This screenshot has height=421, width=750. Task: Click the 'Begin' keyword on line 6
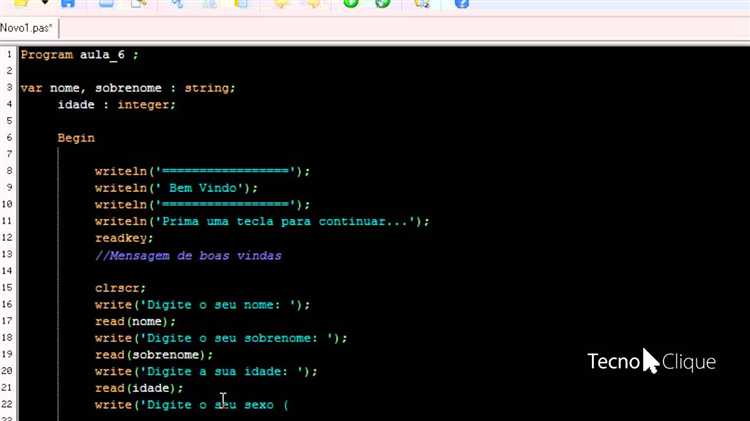pos(76,138)
